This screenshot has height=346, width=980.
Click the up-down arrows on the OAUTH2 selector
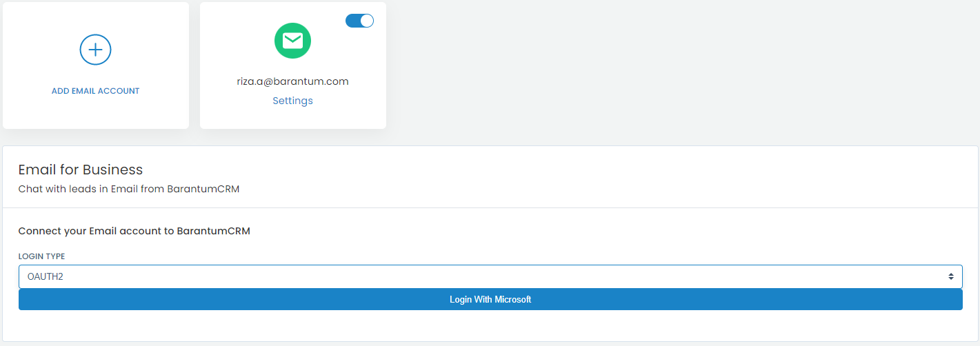pos(950,276)
